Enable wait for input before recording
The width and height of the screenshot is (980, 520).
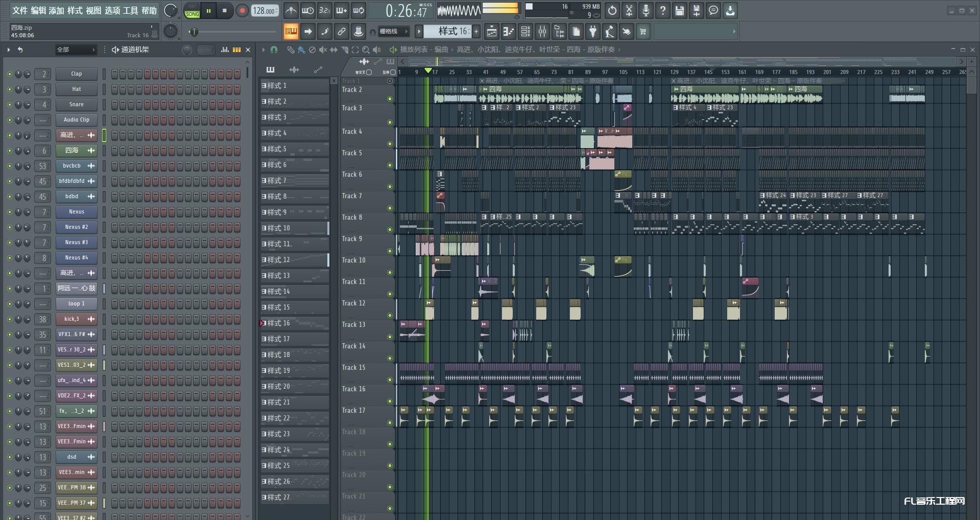point(307,10)
